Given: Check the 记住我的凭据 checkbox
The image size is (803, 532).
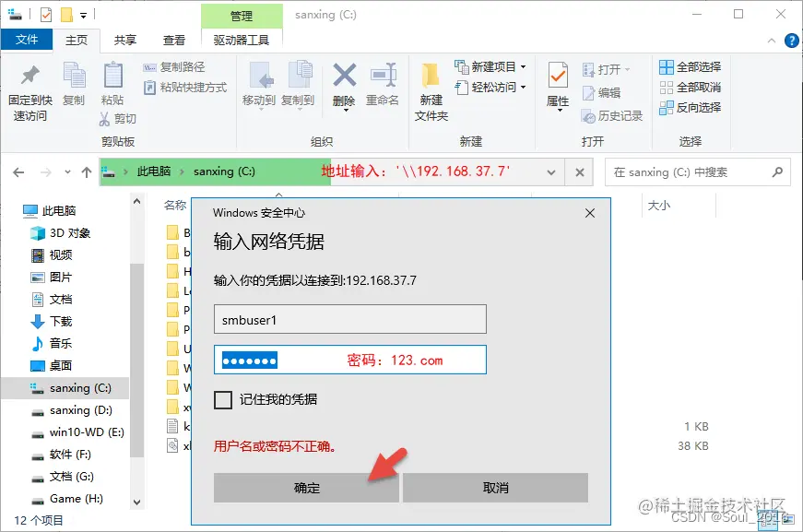Looking at the screenshot, I should pos(221,400).
